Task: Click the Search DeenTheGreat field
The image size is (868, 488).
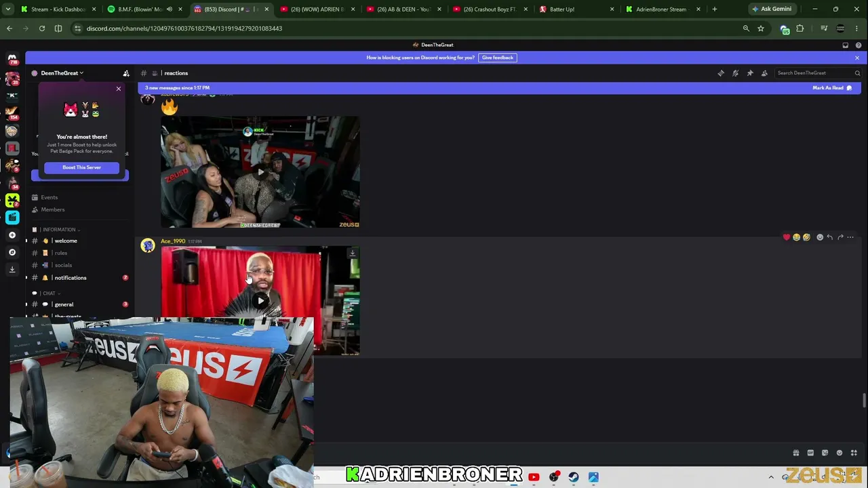Action: click(818, 73)
